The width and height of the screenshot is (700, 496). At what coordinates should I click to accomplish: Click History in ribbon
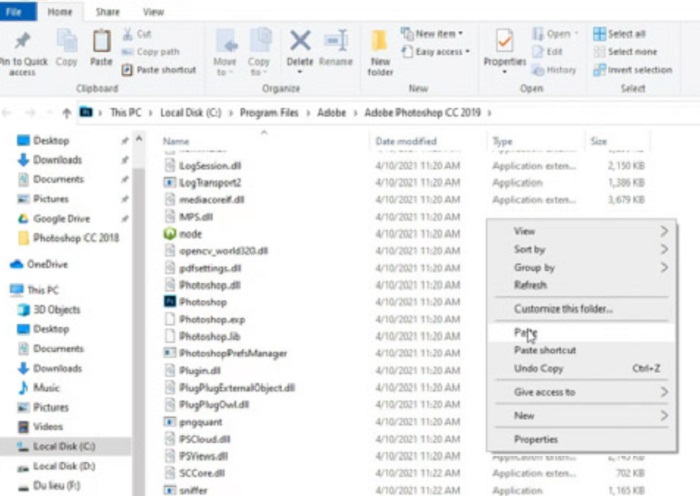point(554,70)
